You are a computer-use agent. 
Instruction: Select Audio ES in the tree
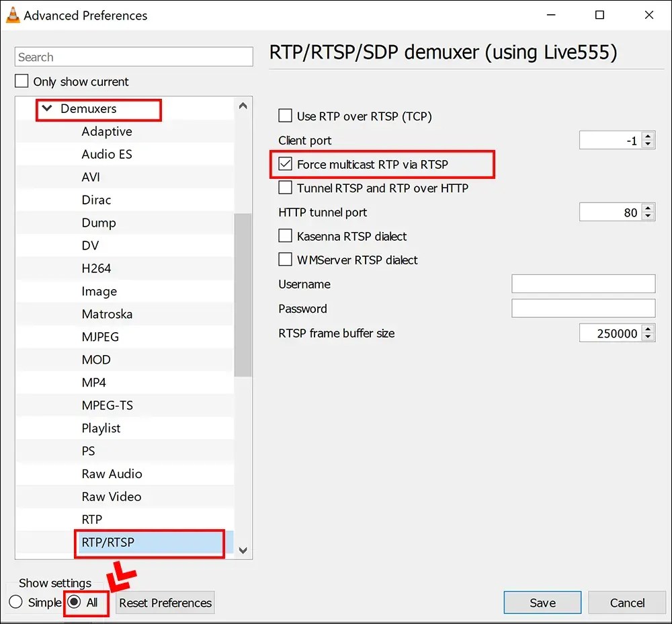(x=107, y=154)
